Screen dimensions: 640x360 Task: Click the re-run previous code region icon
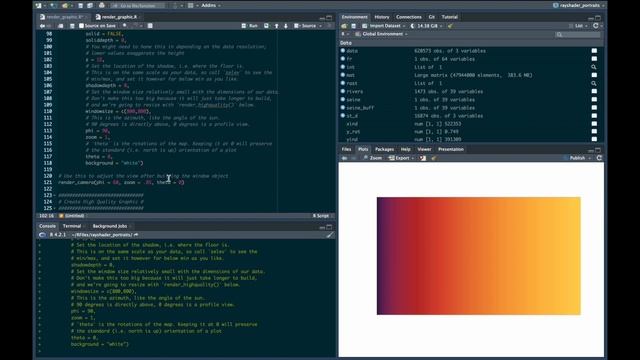(x=266, y=26)
